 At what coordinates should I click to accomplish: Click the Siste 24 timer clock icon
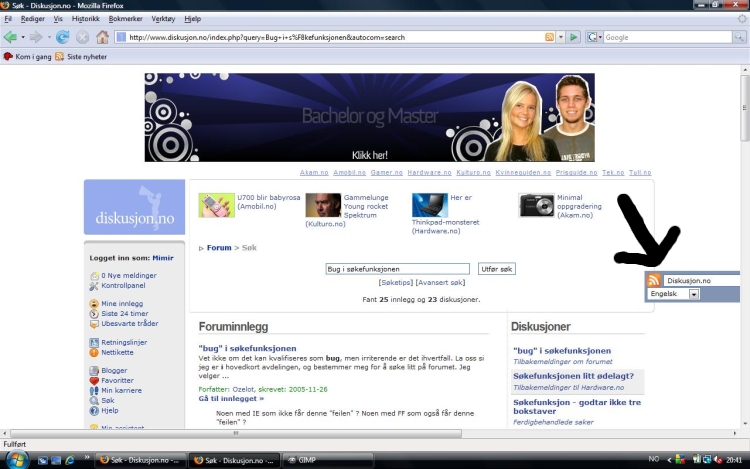click(94, 314)
